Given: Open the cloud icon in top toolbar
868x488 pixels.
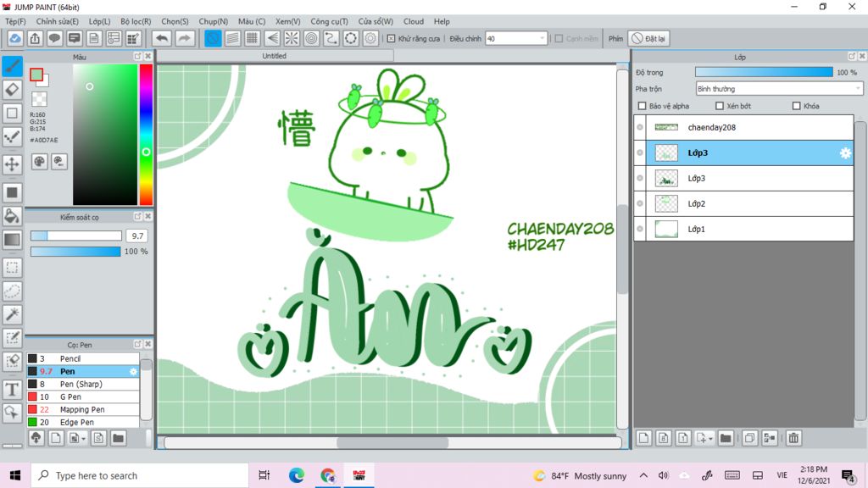Looking at the screenshot, I should [x=15, y=38].
